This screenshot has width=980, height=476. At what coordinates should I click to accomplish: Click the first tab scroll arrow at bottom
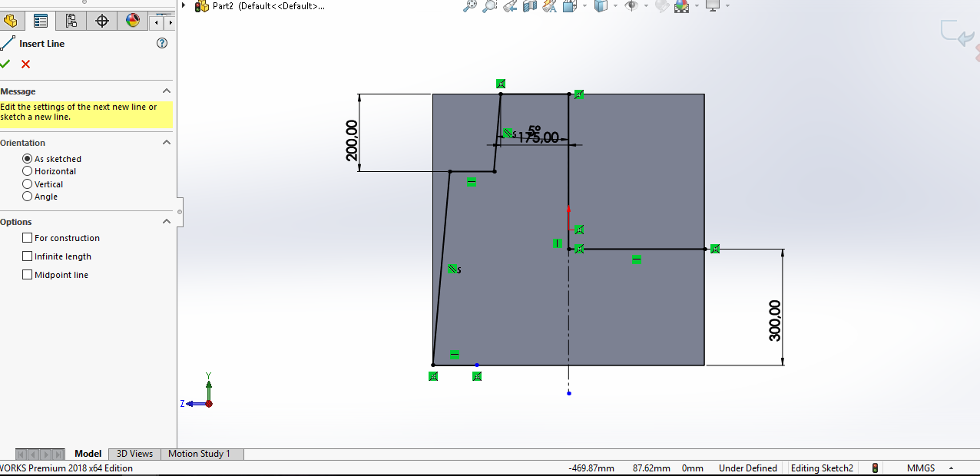coord(21,455)
